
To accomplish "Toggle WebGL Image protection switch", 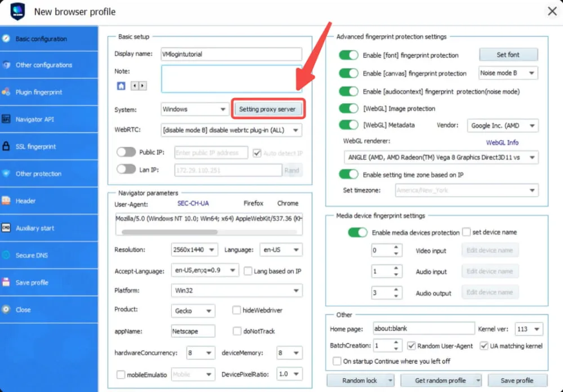I will click(x=348, y=108).
